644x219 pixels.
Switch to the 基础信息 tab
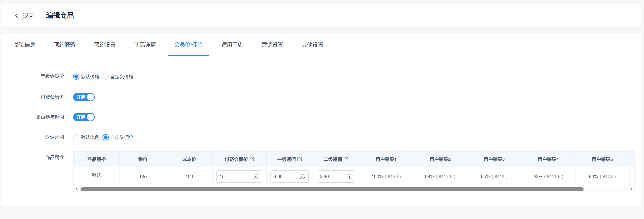click(25, 45)
